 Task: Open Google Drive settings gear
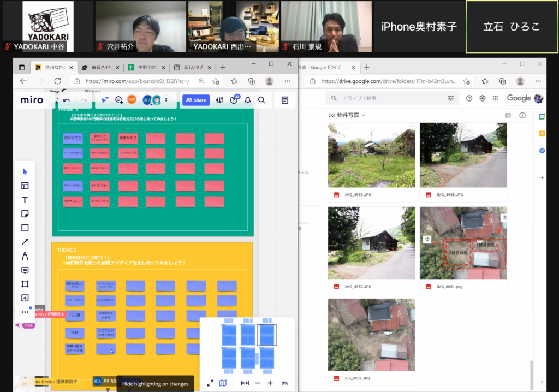[x=483, y=98]
